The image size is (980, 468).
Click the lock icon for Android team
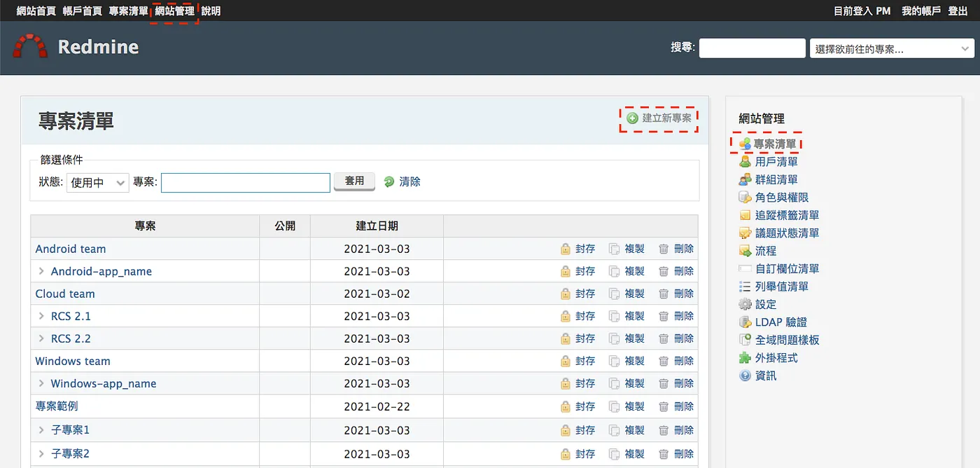click(566, 249)
